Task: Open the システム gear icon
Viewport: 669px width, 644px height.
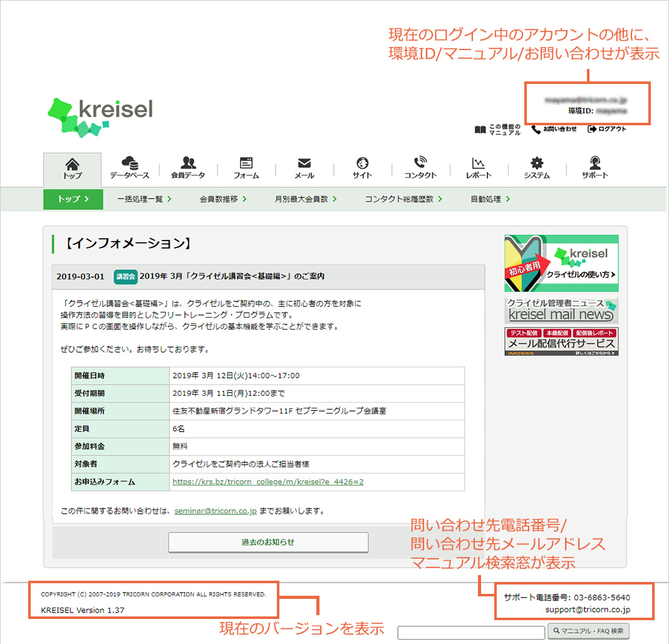Action: click(537, 168)
